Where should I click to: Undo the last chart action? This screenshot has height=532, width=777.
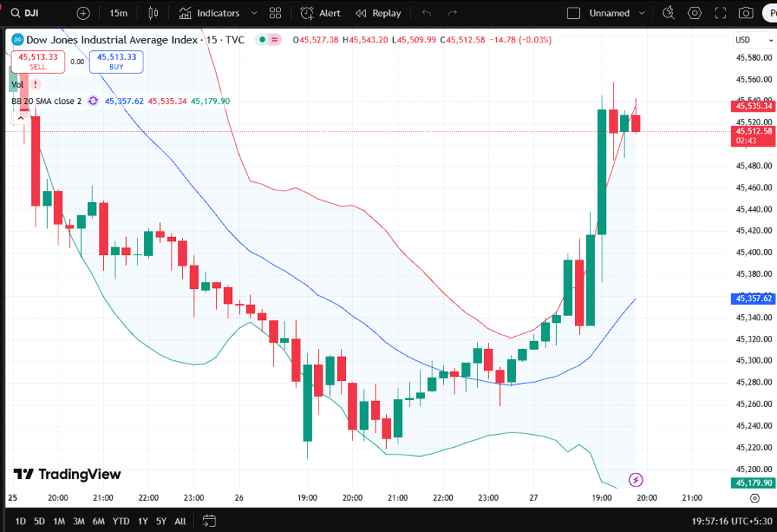point(426,14)
